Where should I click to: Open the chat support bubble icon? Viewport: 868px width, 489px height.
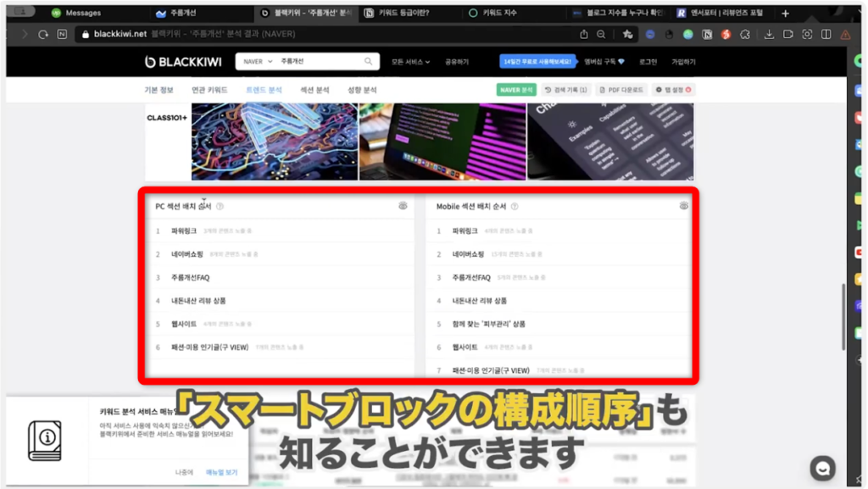(822, 468)
